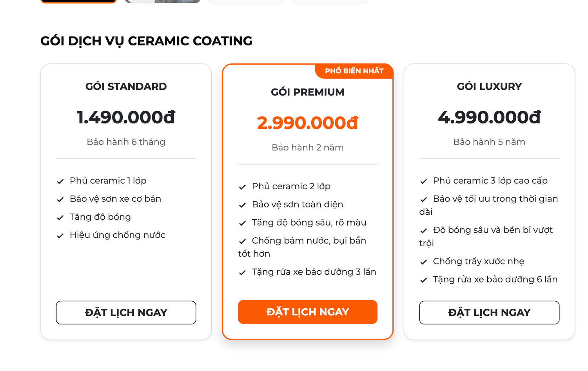Click checkmark beside Bảo vệ sơn toàn diện
This screenshot has width=588, height=371.
tap(242, 205)
